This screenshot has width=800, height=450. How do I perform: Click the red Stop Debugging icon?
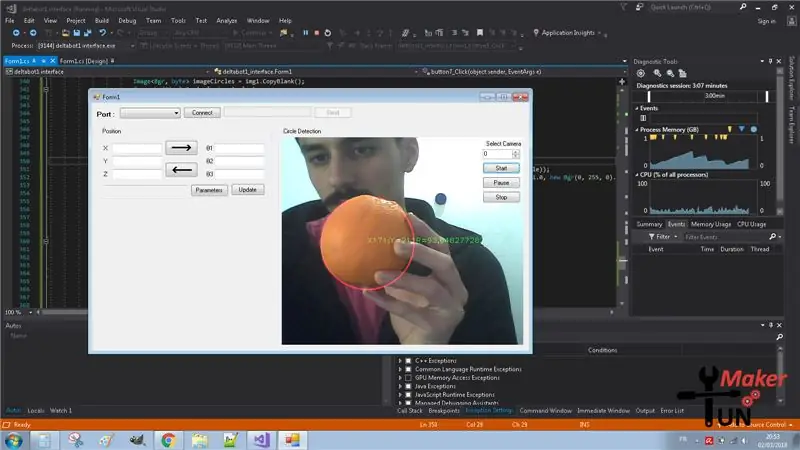click(316, 33)
